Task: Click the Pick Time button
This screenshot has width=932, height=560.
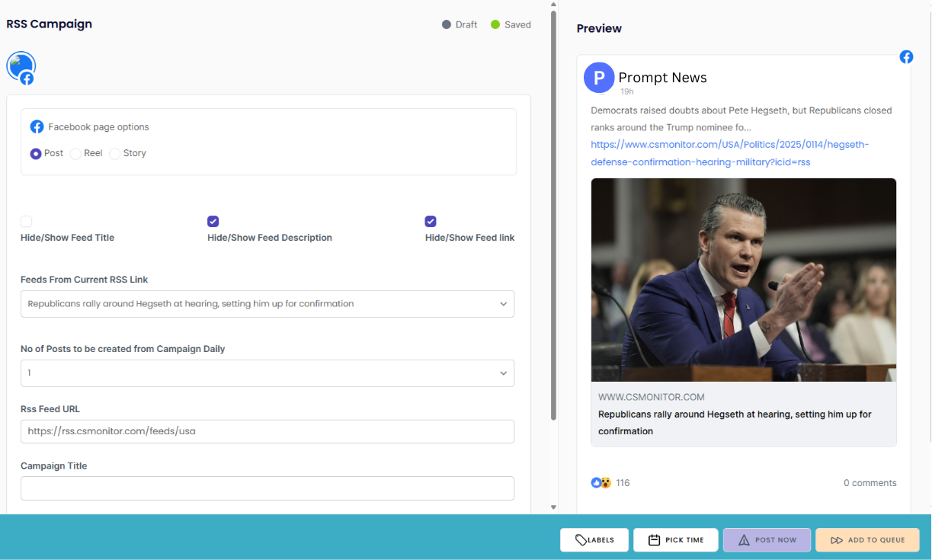Action: coord(676,540)
